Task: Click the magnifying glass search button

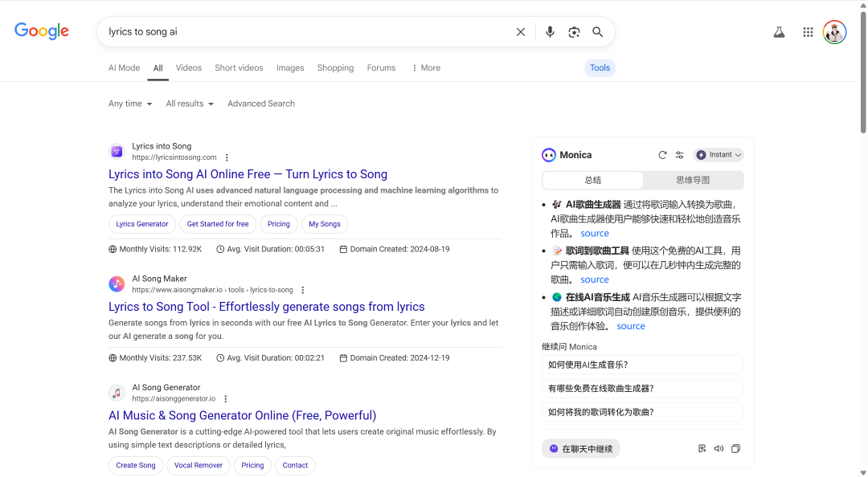Action: pos(597,32)
